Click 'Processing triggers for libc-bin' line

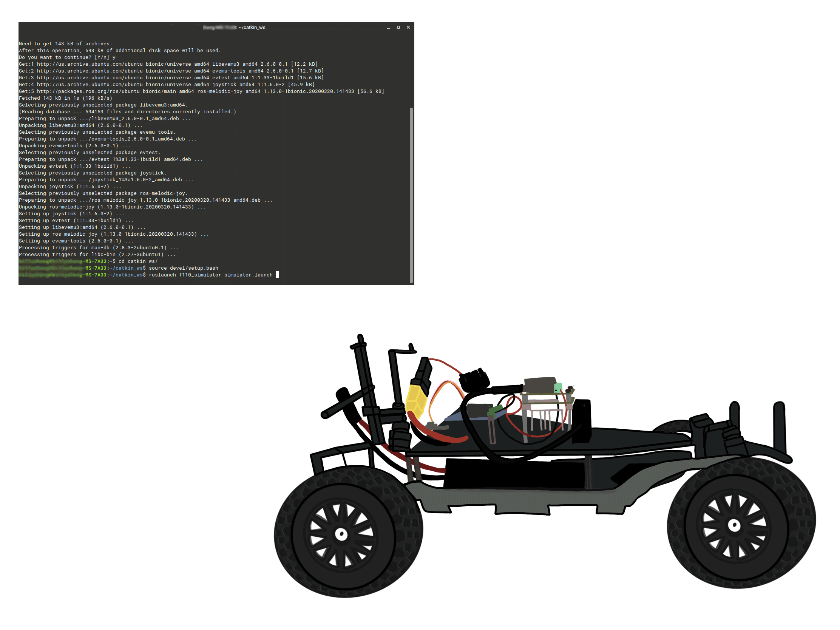click(x=97, y=255)
